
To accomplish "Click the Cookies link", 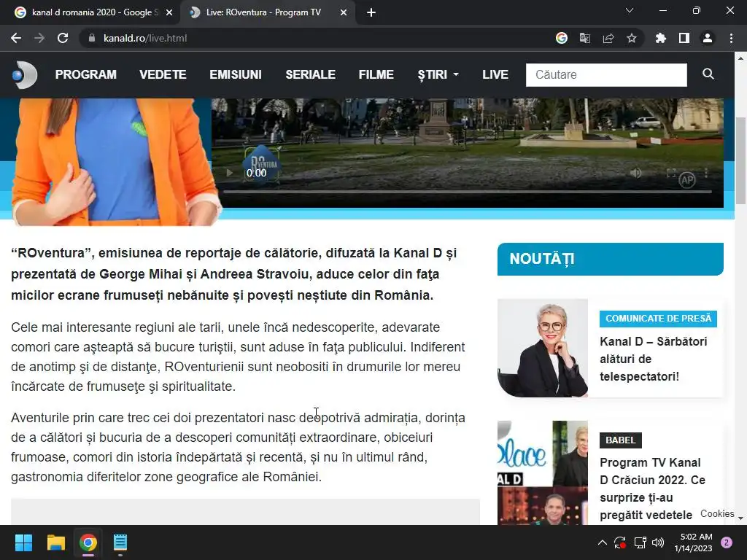I will pyautogui.click(x=717, y=514).
